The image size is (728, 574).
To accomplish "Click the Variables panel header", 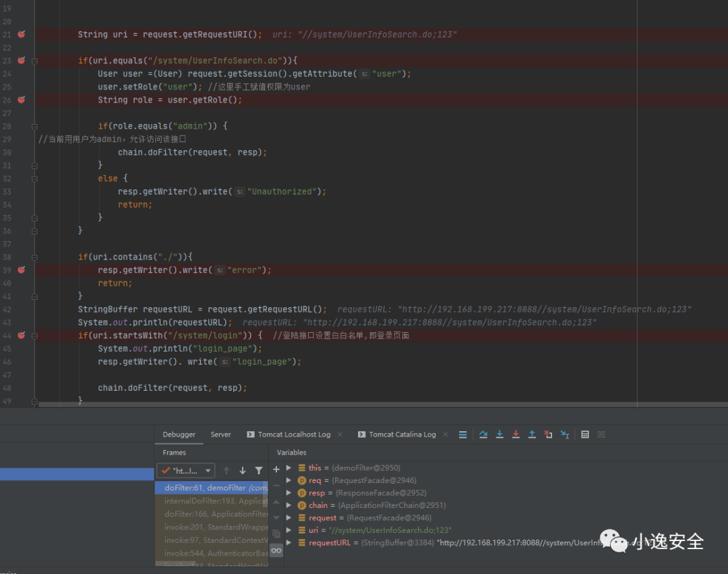I will pyautogui.click(x=292, y=453).
